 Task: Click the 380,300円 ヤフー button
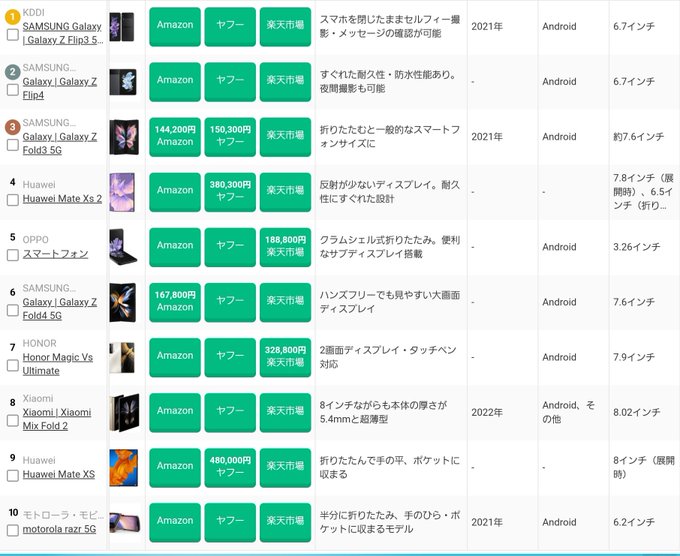(x=230, y=192)
